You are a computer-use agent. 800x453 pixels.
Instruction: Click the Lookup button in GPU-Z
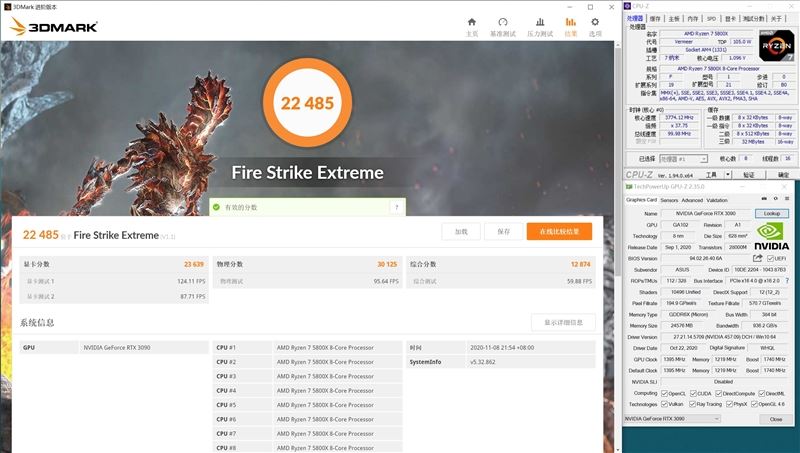(x=771, y=213)
